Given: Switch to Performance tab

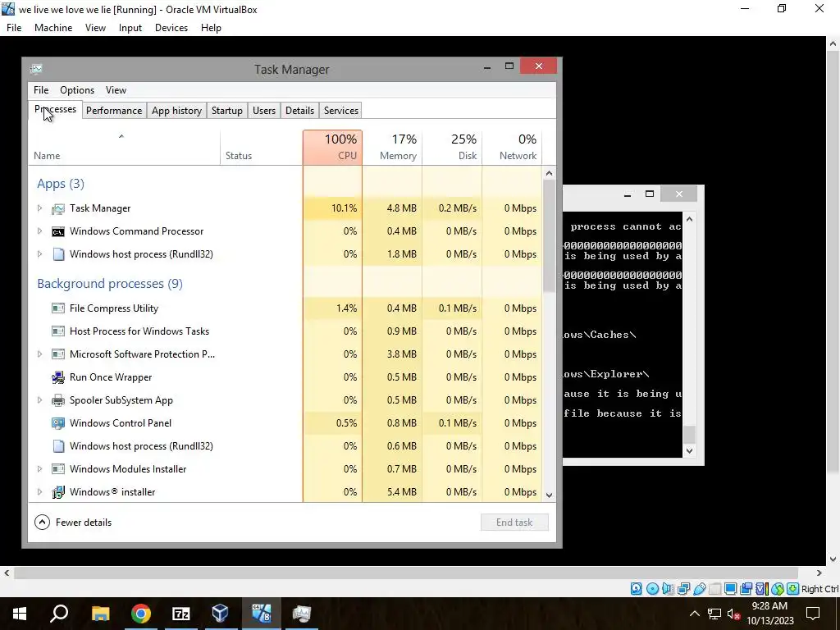Looking at the screenshot, I should tap(114, 111).
